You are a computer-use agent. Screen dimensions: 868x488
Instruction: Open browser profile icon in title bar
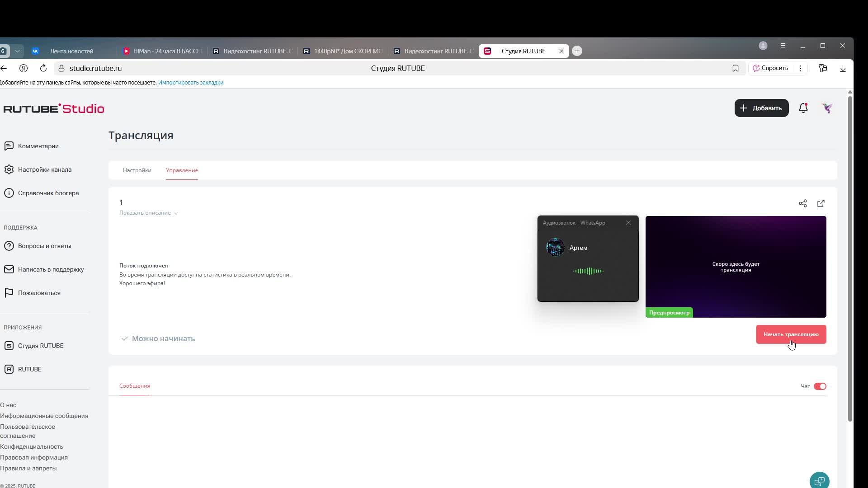pos(763,46)
